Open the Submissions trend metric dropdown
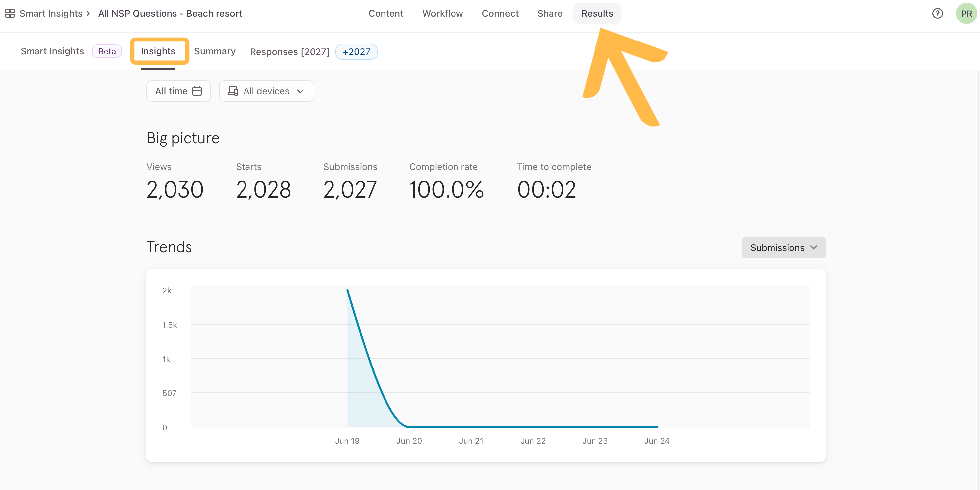 point(783,247)
